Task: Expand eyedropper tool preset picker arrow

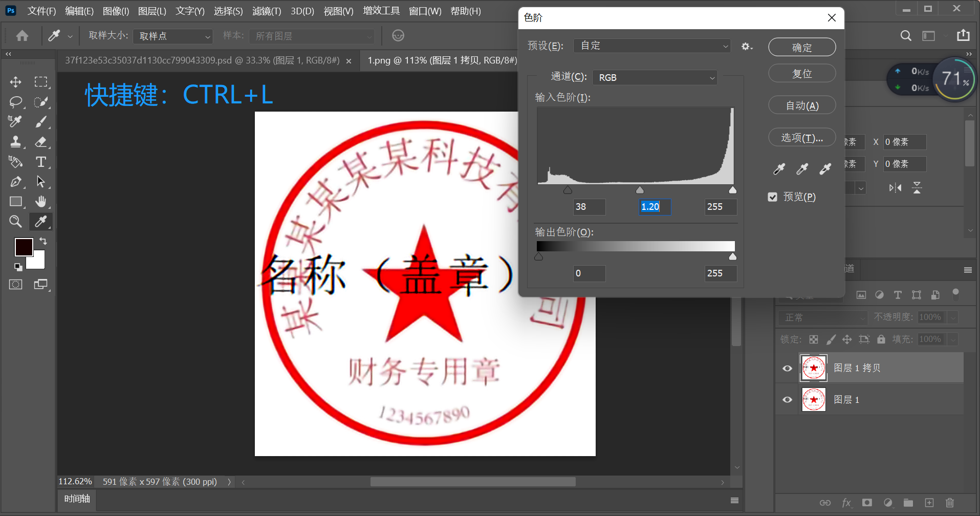Action: pos(70,36)
